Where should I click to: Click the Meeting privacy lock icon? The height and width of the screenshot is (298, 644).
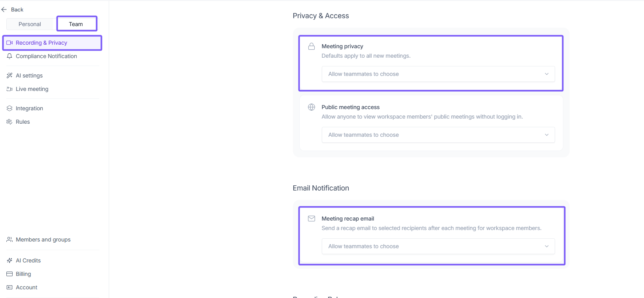pyautogui.click(x=312, y=46)
